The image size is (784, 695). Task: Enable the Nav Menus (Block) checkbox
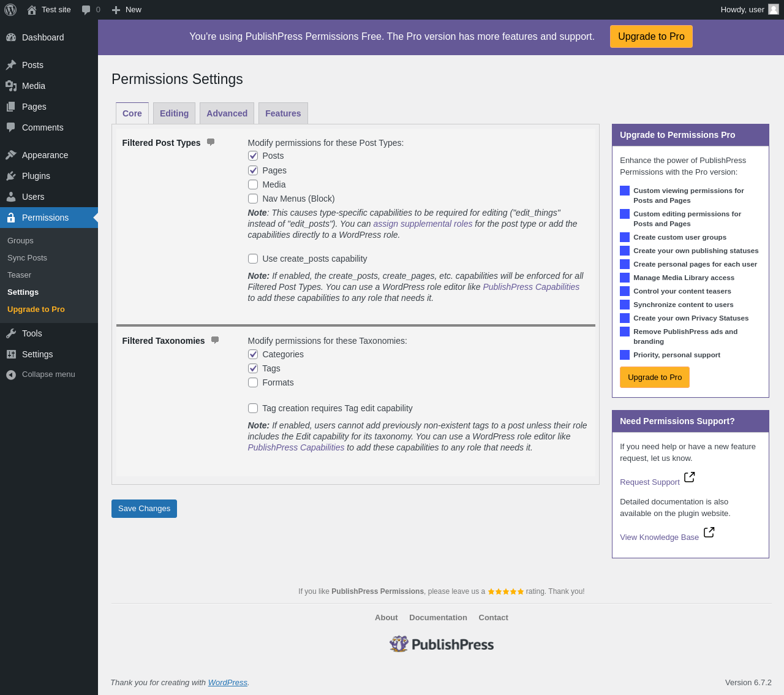pyautogui.click(x=253, y=199)
